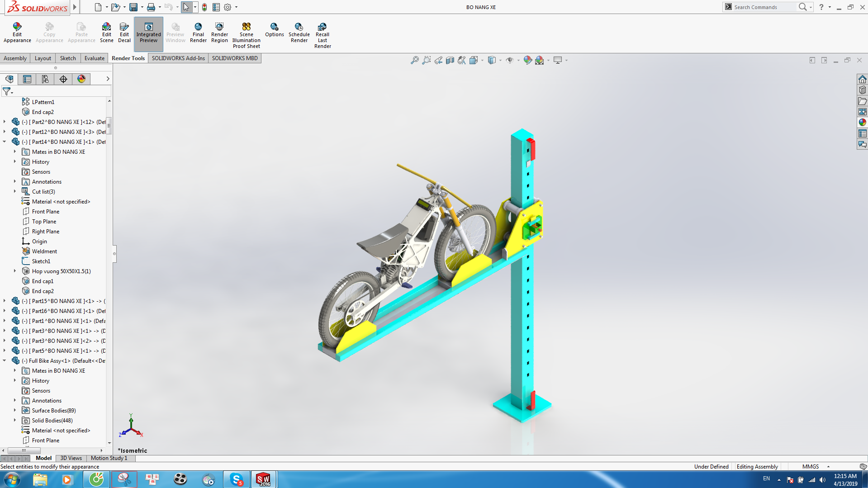Screen dimensions: 868x488
Task: Open the Edit Scene tool
Action: 106,33
